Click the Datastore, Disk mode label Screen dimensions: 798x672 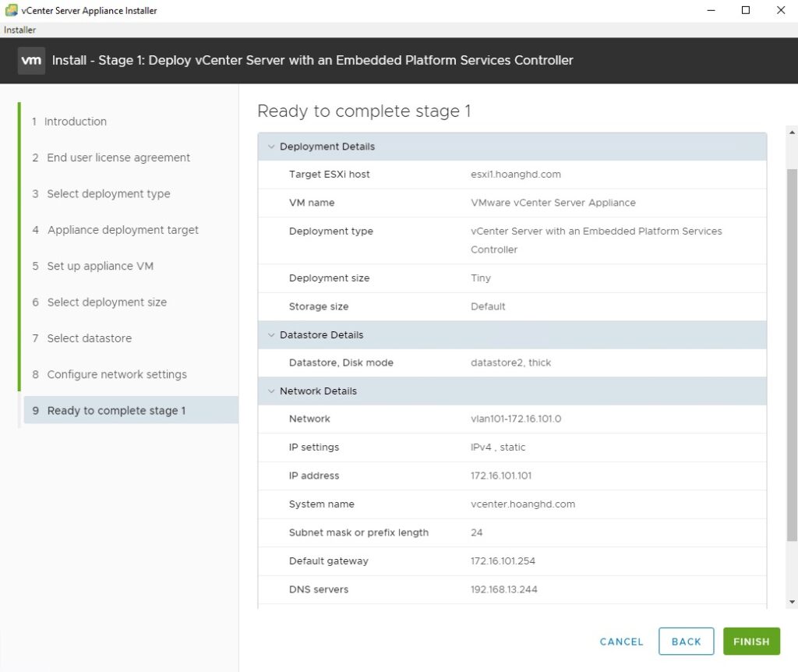coord(341,363)
